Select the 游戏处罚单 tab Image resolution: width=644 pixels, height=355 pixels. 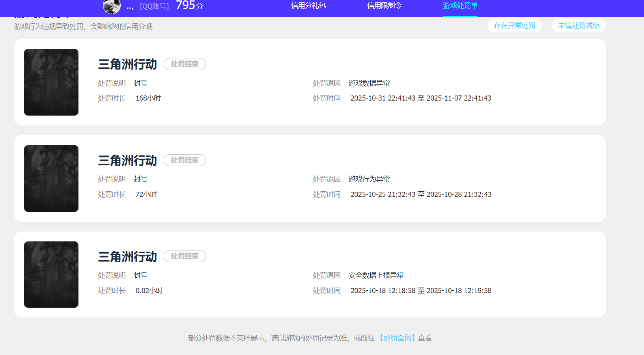(x=460, y=6)
